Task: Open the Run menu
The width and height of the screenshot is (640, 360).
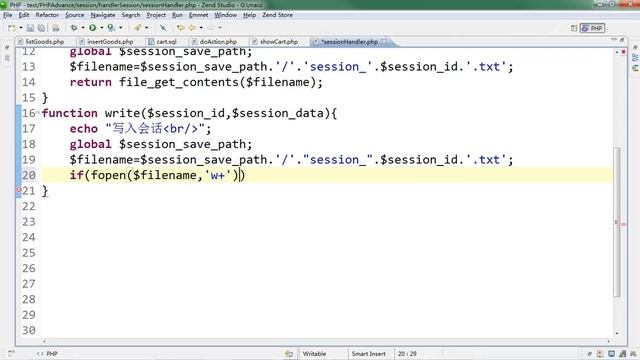Action: (x=177, y=15)
